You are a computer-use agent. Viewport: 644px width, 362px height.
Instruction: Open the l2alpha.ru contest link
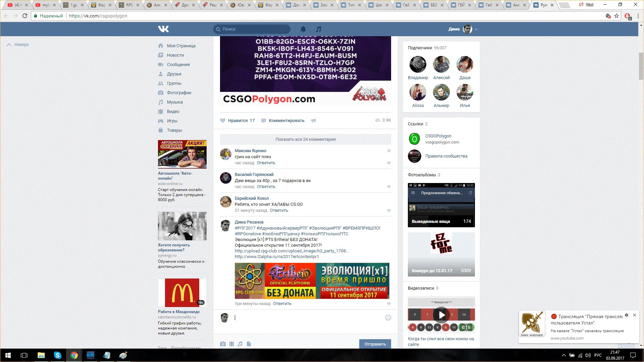(277, 257)
